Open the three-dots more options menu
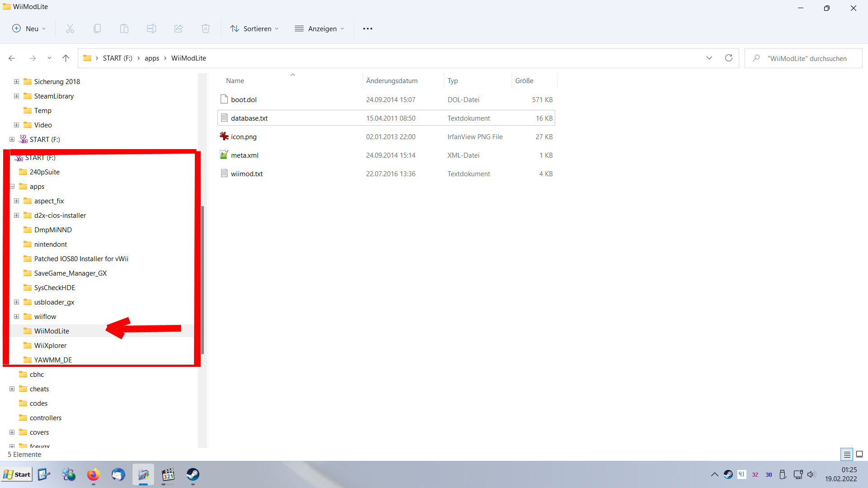Screen dimensions: 868x488 368,28
